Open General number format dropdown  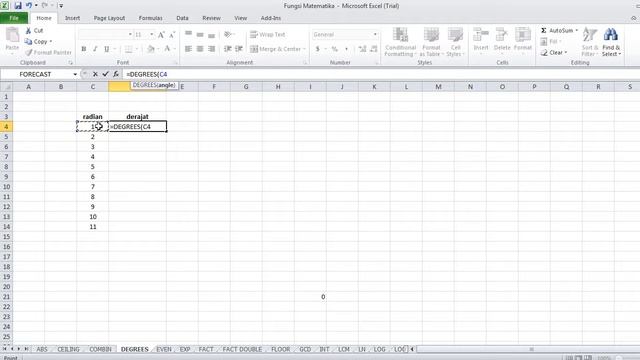click(x=375, y=35)
